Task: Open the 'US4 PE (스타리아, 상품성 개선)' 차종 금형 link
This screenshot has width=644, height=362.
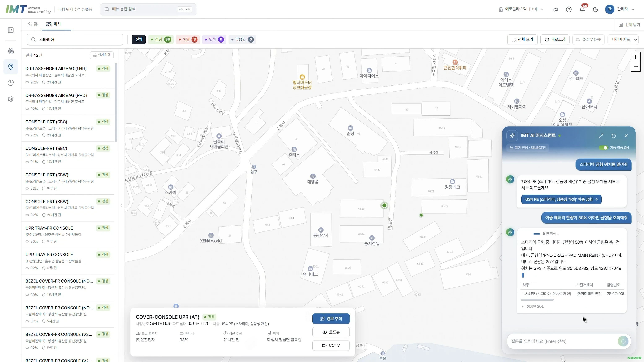Action: coord(561,199)
